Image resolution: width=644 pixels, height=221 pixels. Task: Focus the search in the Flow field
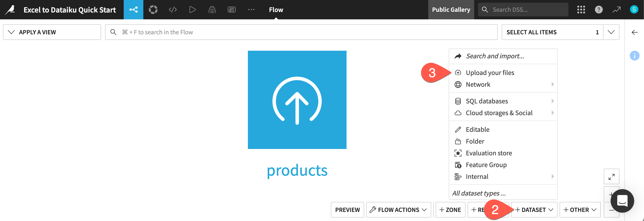click(301, 32)
